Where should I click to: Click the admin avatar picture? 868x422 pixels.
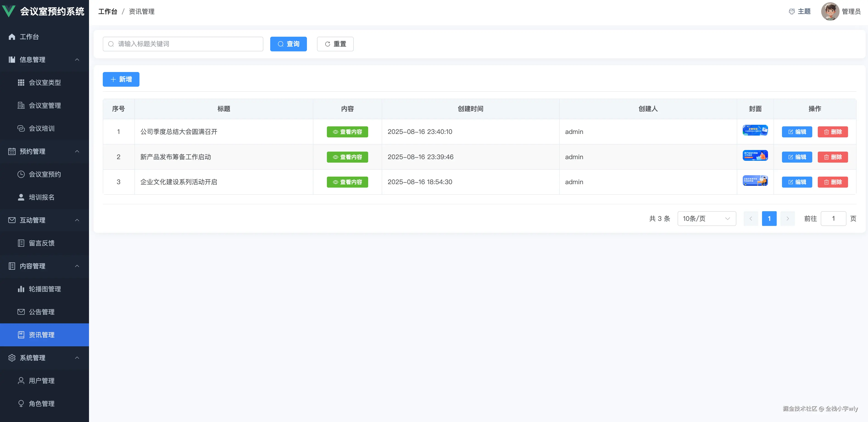[x=830, y=11]
